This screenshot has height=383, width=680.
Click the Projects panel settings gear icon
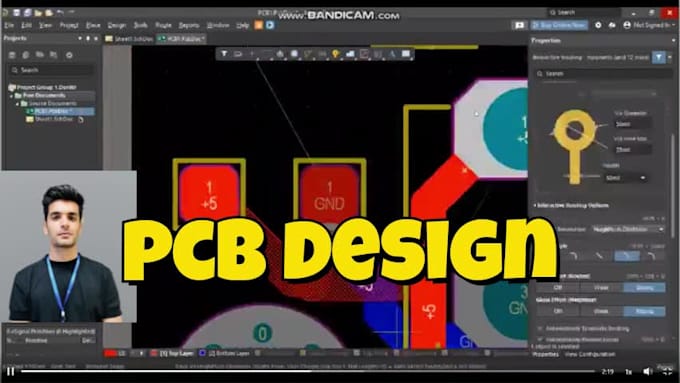coord(69,55)
